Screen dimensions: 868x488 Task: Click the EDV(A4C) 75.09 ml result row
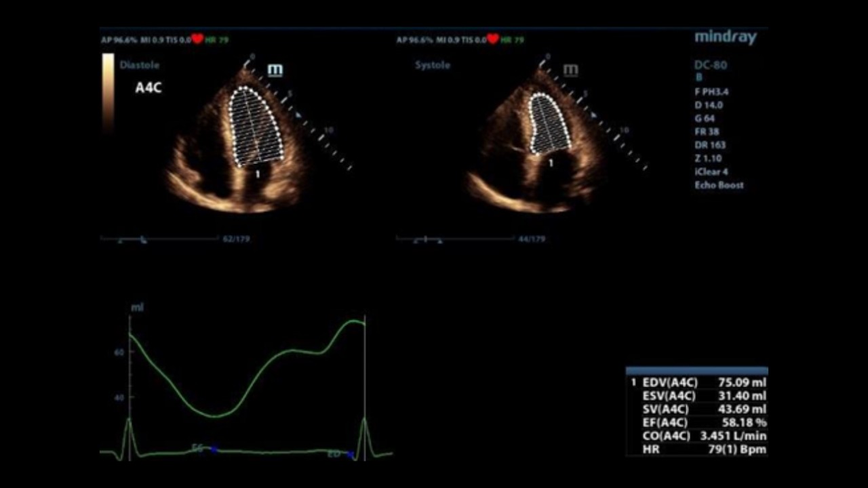(x=698, y=382)
